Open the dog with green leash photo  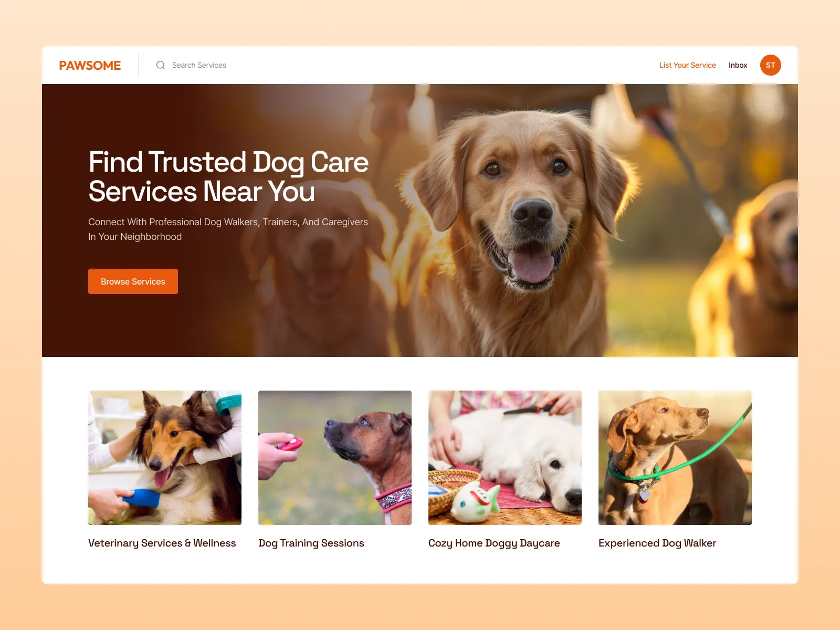point(675,458)
